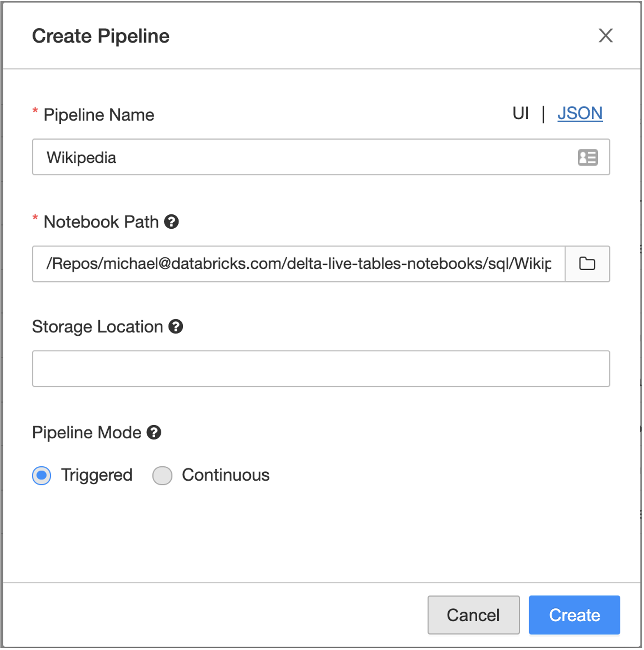The image size is (644, 650).
Task: Switch to the UI settings view
Action: click(520, 113)
